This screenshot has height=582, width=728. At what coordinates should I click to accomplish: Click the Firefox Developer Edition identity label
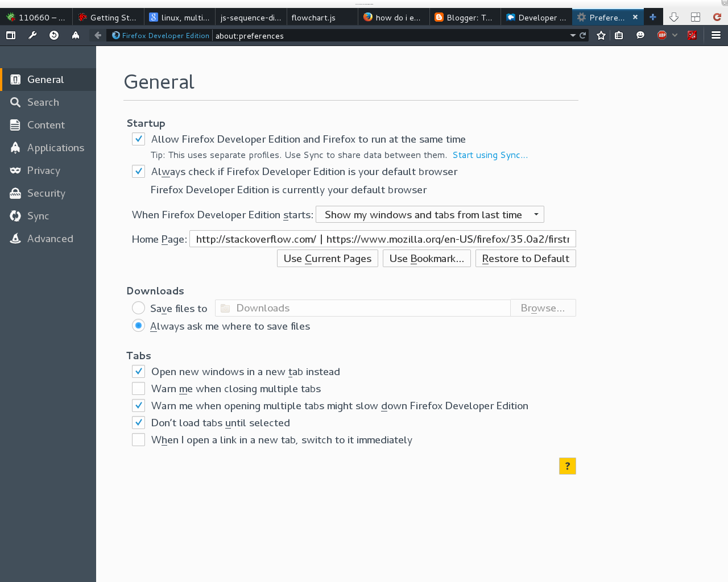161,35
